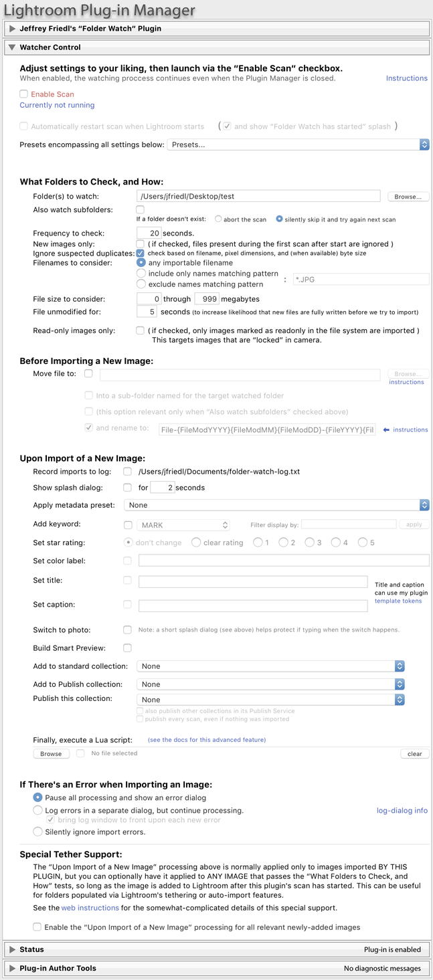
Task: Enable Record imports to log
Action: click(x=127, y=472)
